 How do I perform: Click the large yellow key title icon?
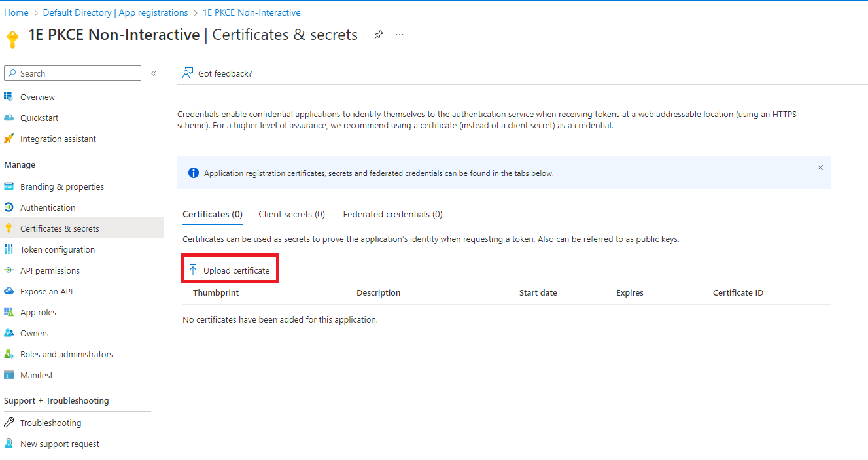[12, 39]
